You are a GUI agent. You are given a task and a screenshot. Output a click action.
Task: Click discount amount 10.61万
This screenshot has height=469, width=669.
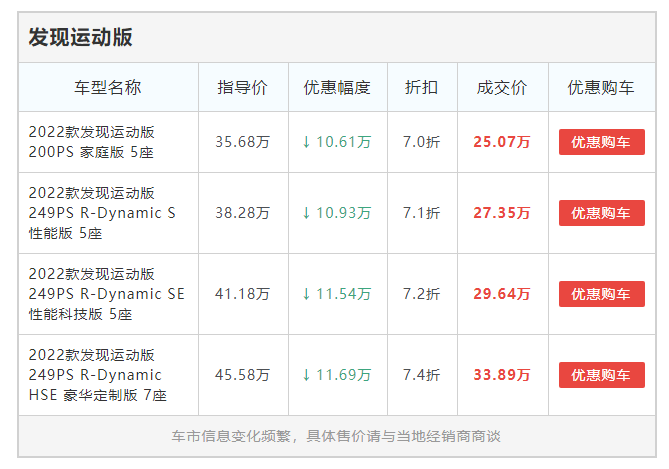337,142
